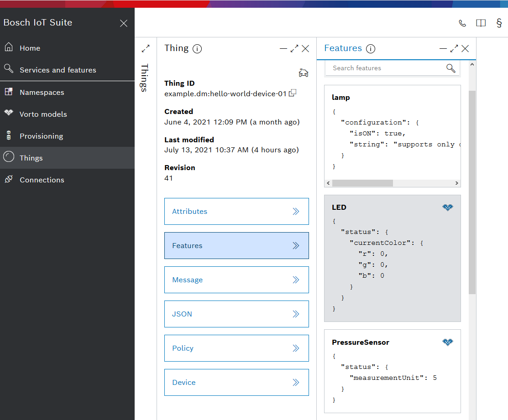508x420 pixels.
Task: Click the JSON double chevron
Action: [296, 314]
